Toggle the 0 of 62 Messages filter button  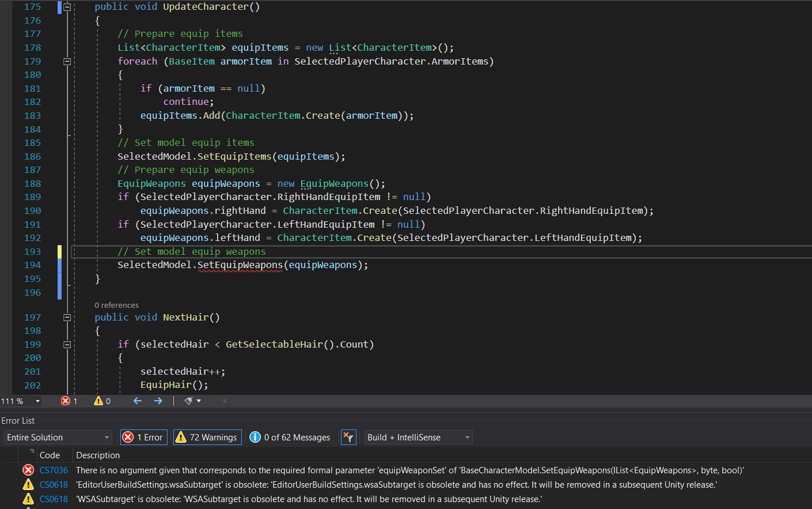coord(290,437)
